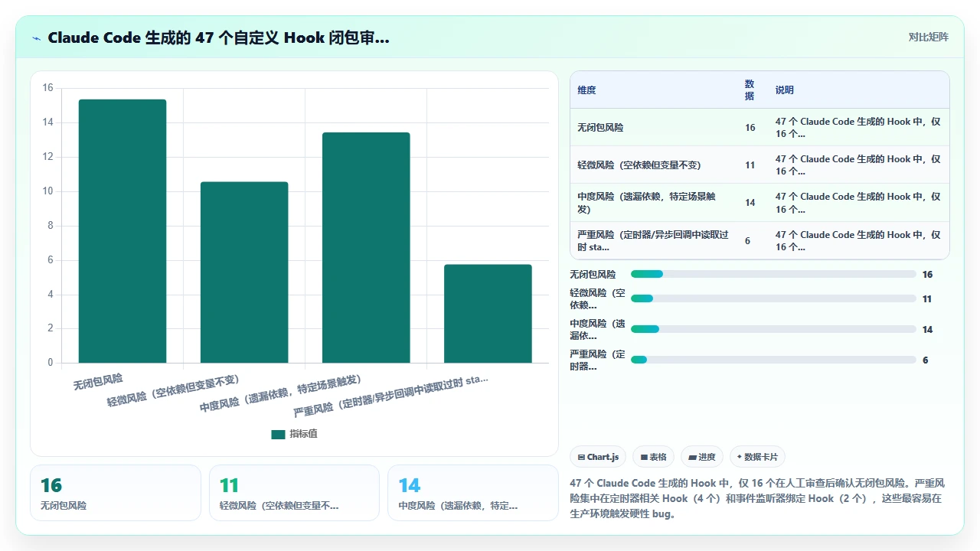Viewport: 980px width, 551px height.
Task: Click the icon in the 表格 tag
Action: 645,458
